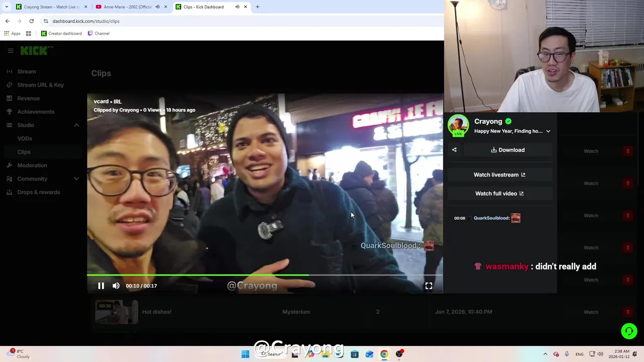Click Crayong channel avatar
This screenshot has height=362, width=644.
[458, 126]
